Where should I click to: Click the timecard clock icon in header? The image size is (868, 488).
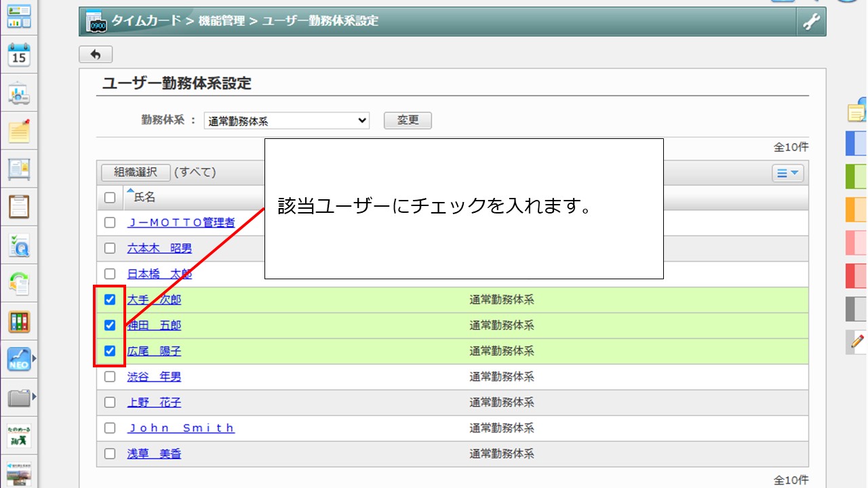click(97, 22)
